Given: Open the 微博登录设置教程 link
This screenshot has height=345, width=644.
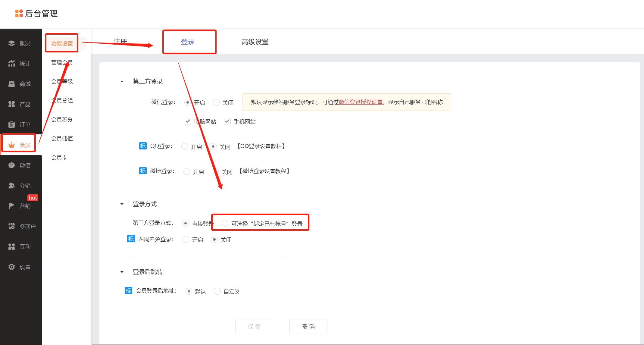Looking at the screenshot, I should tap(264, 171).
